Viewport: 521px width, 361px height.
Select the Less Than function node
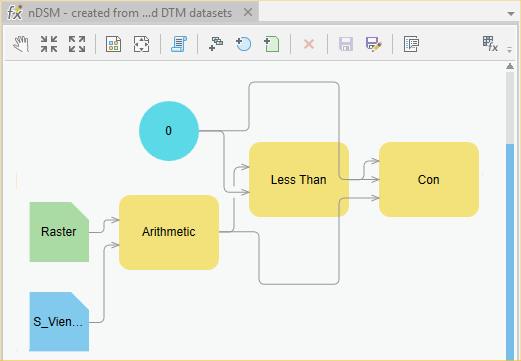tap(299, 180)
